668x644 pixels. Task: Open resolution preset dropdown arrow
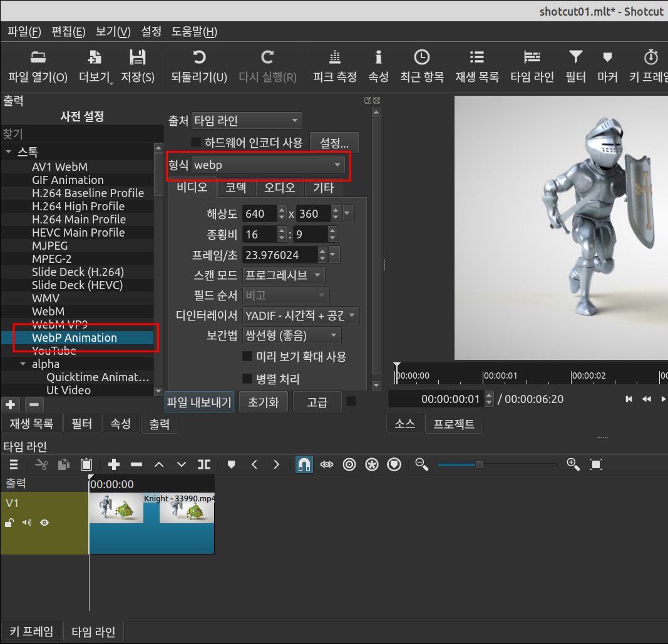[348, 213]
